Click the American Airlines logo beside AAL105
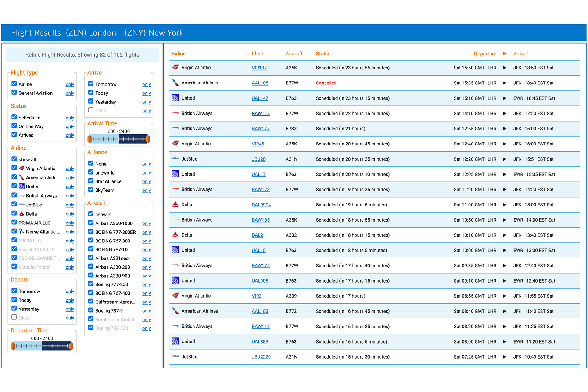The height and width of the screenshot is (392, 588). 175,83
